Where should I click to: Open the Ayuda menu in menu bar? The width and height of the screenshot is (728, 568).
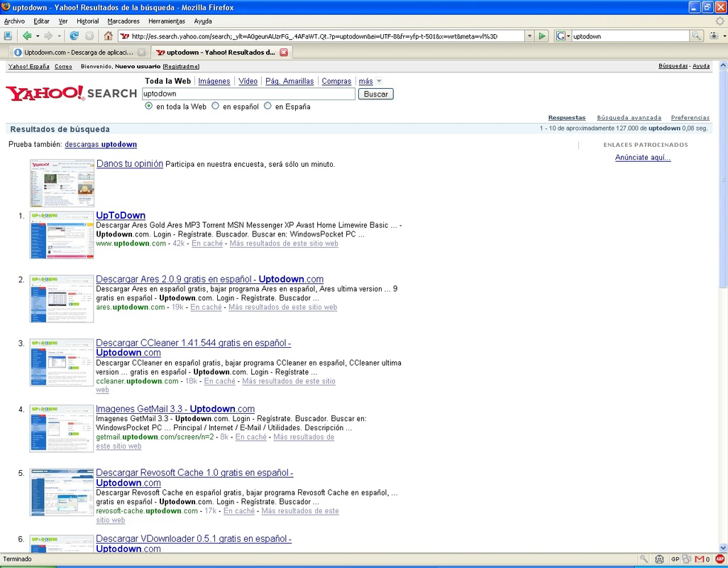pyautogui.click(x=203, y=21)
